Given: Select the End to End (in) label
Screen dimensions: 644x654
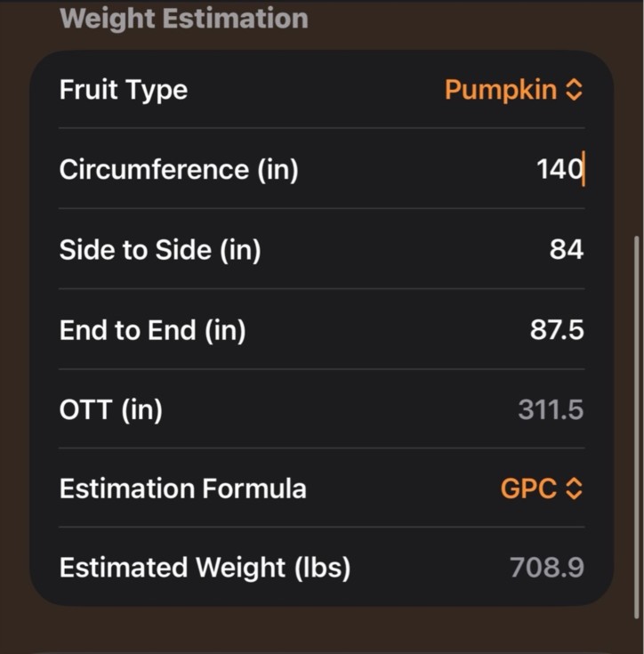Looking at the screenshot, I should (153, 330).
